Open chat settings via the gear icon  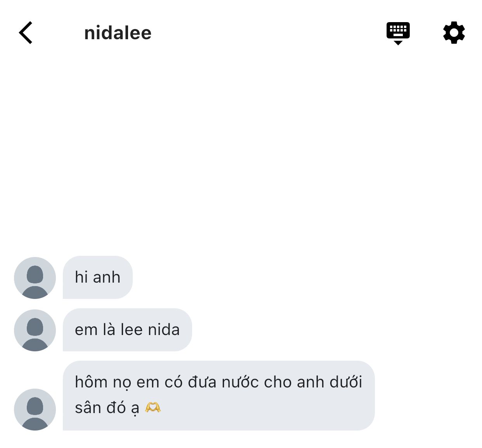(x=454, y=33)
